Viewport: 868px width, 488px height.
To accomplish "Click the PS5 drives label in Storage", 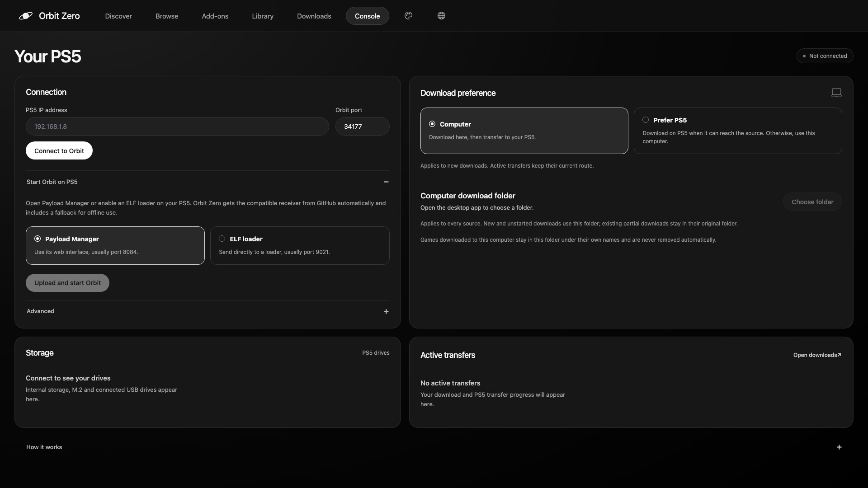I will (x=376, y=353).
